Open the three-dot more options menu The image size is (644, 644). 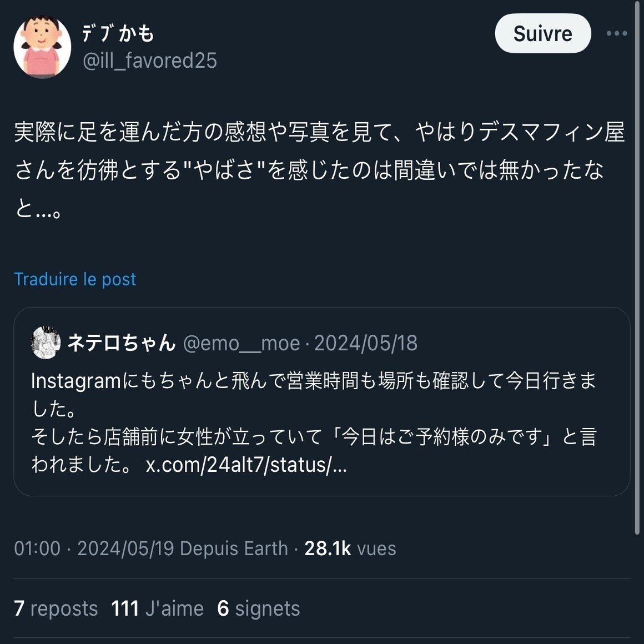pos(616,33)
